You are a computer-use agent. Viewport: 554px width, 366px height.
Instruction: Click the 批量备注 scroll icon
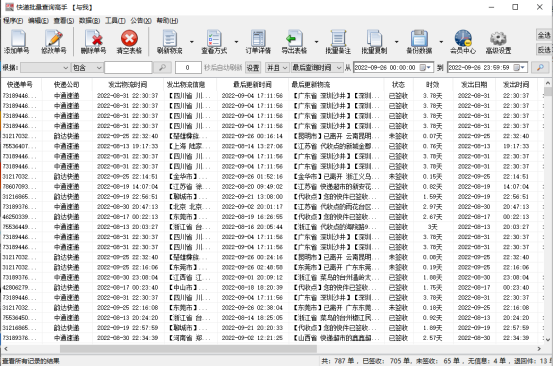click(338, 41)
